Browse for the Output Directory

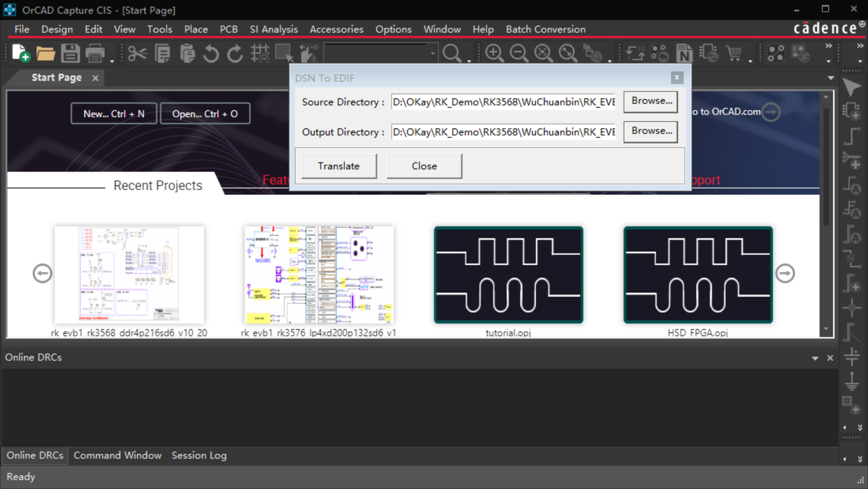651,131
